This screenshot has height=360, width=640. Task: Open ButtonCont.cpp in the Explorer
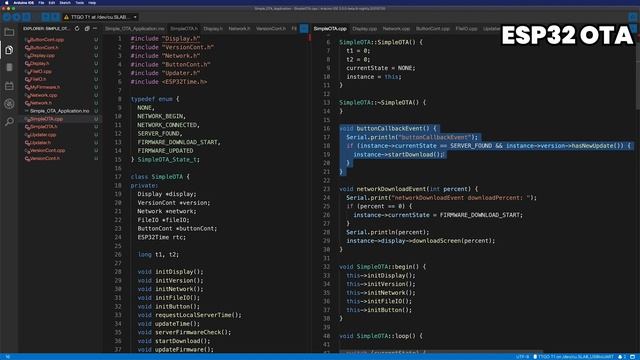pos(61,40)
